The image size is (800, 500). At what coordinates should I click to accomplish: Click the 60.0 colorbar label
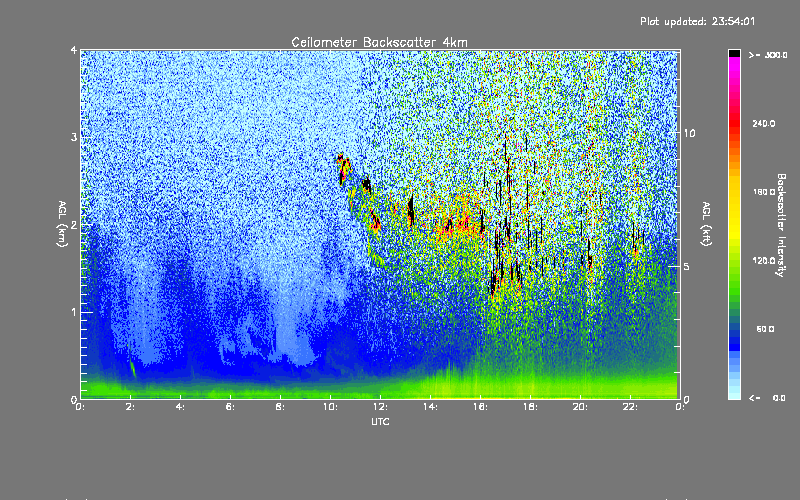point(765,329)
